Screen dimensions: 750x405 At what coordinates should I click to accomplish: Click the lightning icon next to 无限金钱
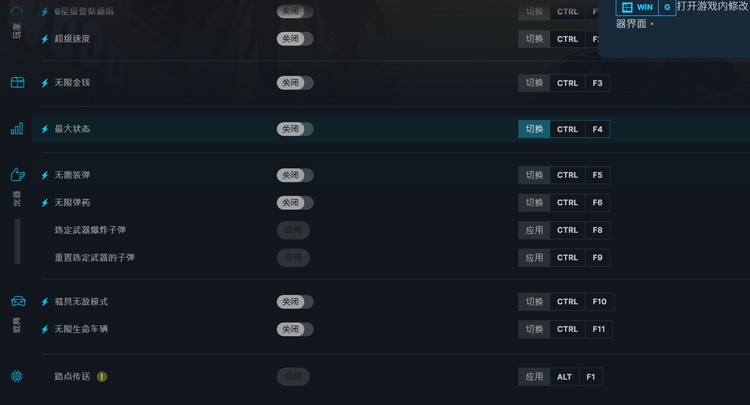(x=45, y=83)
